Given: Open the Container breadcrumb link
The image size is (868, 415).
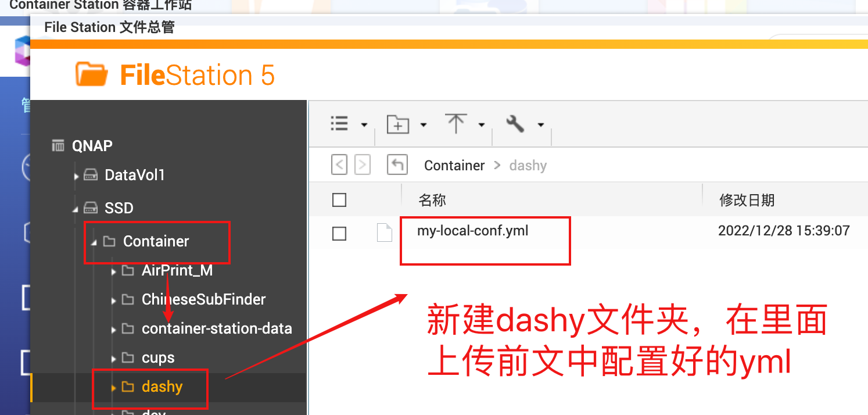Looking at the screenshot, I should 454,165.
